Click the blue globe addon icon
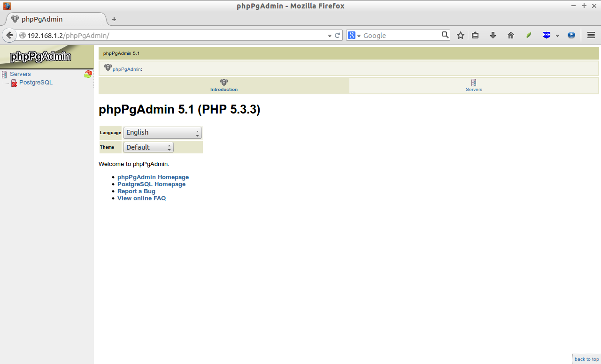601x364 pixels. (x=571, y=35)
